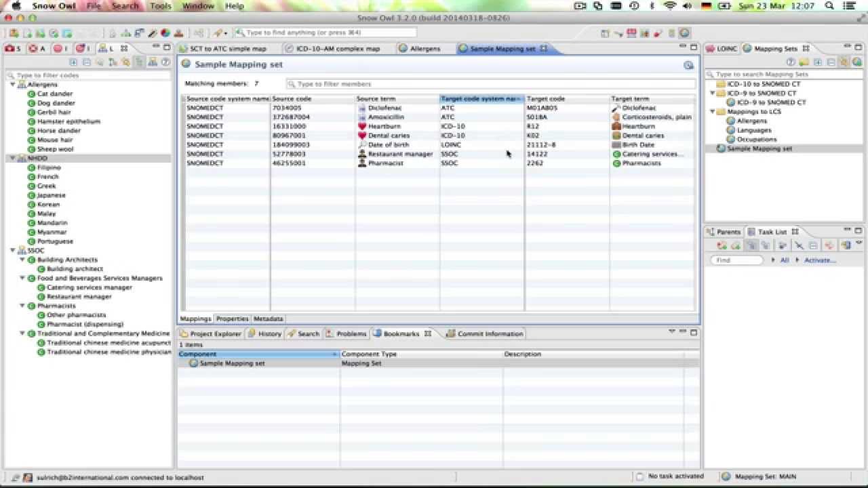The image size is (868, 488).
Task: Expand all in the Mapping Sets panel toolbar
Action: click(818, 62)
